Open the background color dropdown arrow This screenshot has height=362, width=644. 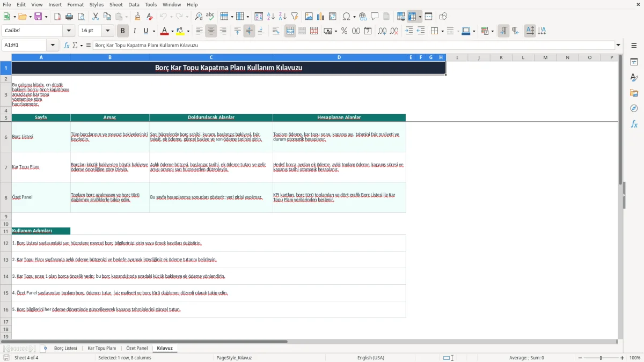188,31
